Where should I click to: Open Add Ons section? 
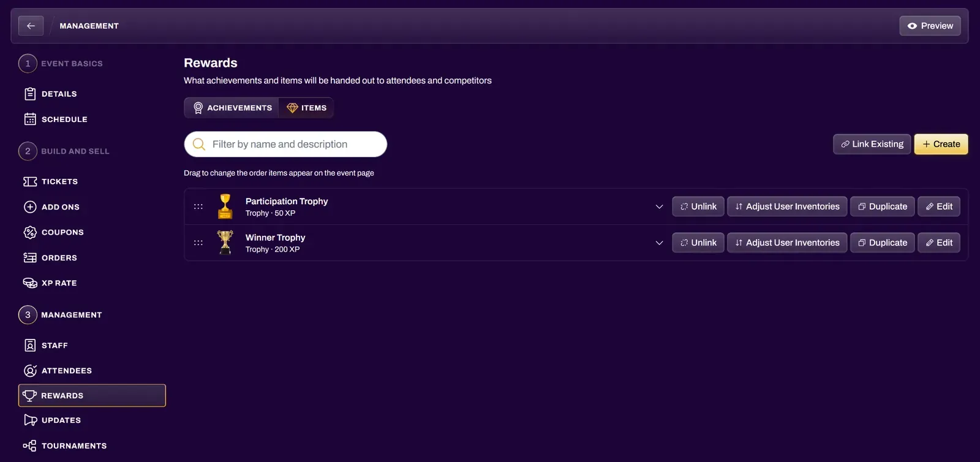52,207
